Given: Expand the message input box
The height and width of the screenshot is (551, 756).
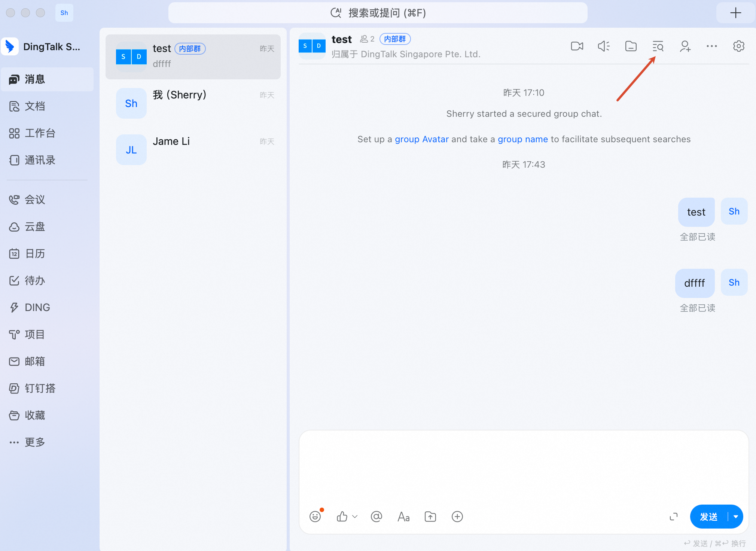Looking at the screenshot, I should (x=673, y=517).
